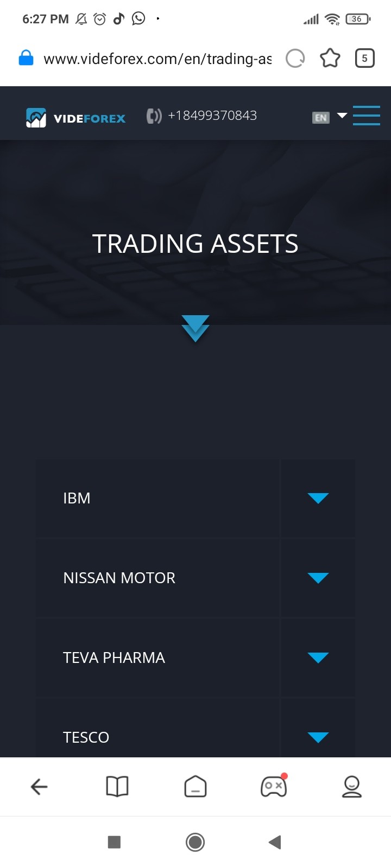Screen dimensions: 391x868
Task: Tap the Android recent apps square
Action: [x=114, y=842]
